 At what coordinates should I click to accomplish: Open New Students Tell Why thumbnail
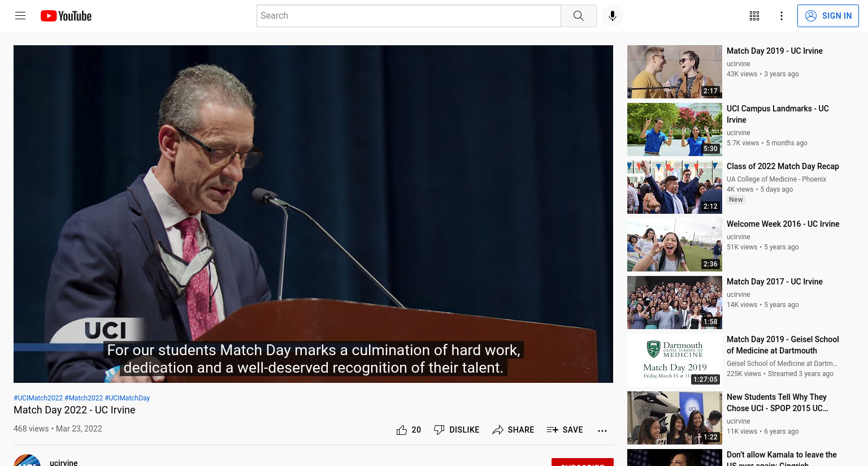(675, 418)
